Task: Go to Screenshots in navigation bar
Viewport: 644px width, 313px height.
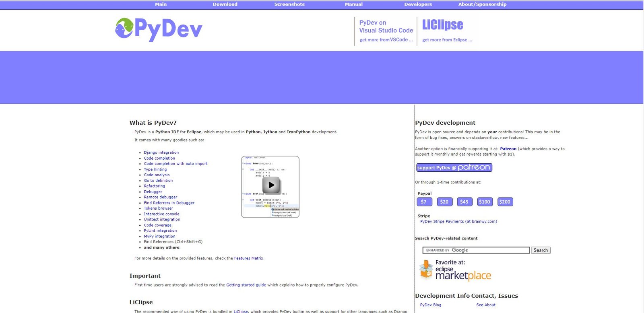Action: pos(289,4)
